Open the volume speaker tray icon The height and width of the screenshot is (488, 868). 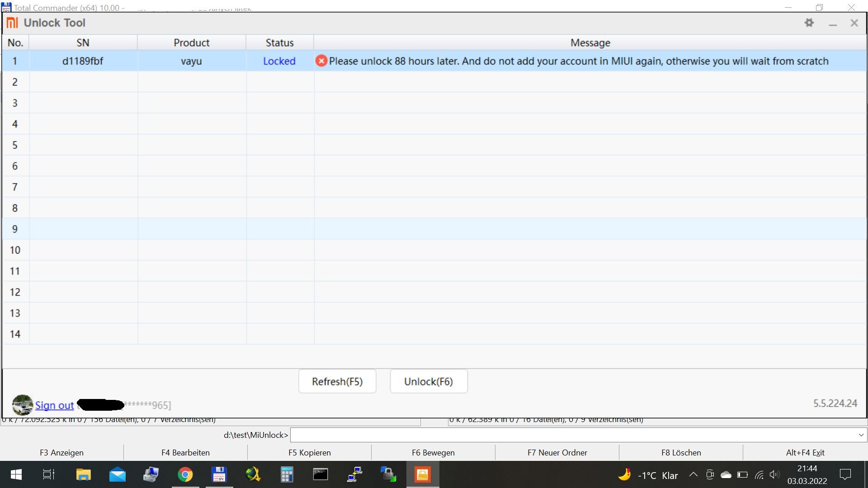pyautogui.click(x=774, y=474)
